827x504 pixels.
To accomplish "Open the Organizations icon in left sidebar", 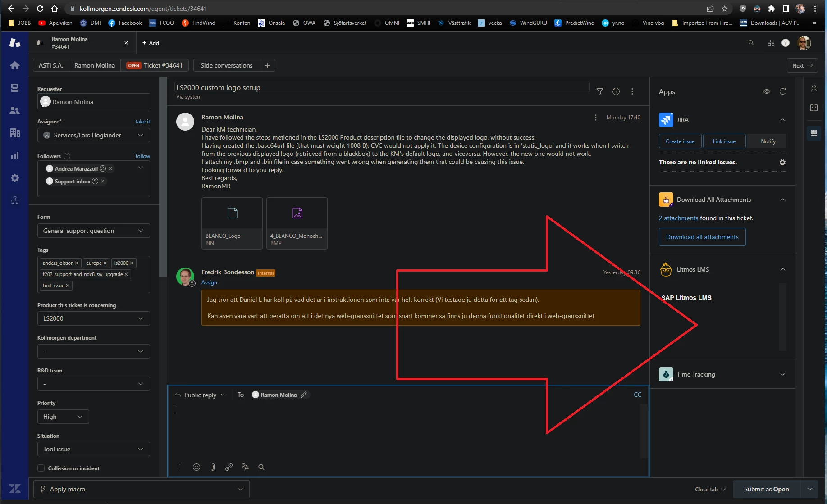I will tap(15, 133).
